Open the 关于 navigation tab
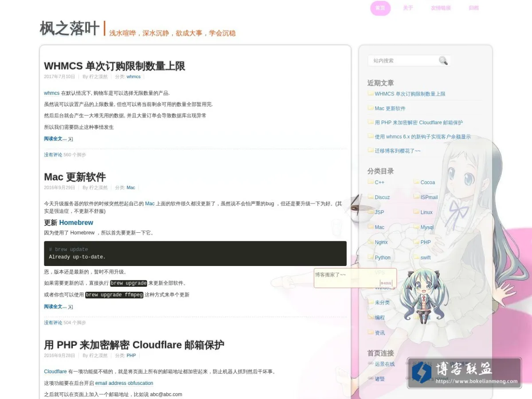 [408, 8]
